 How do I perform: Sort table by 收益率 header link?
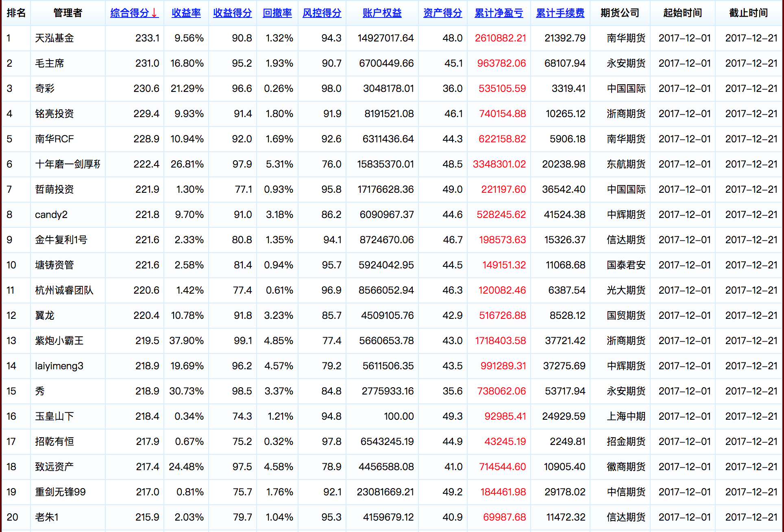(186, 13)
